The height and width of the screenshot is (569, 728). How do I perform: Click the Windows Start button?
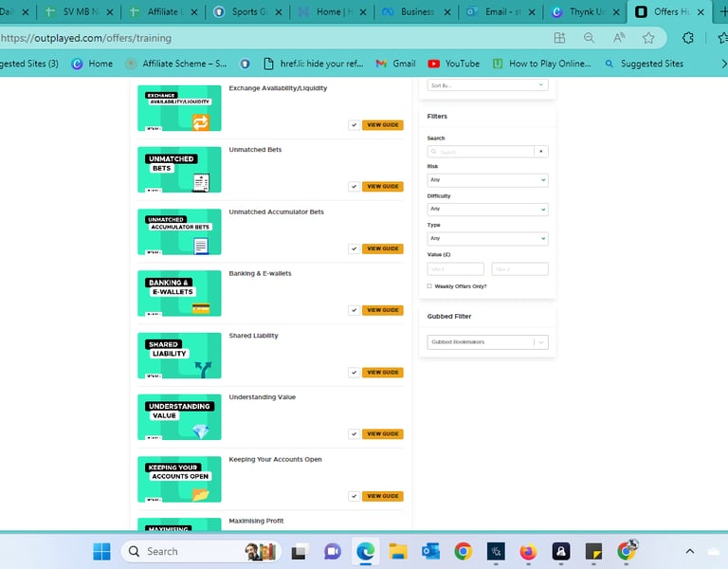pyautogui.click(x=101, y=551)
